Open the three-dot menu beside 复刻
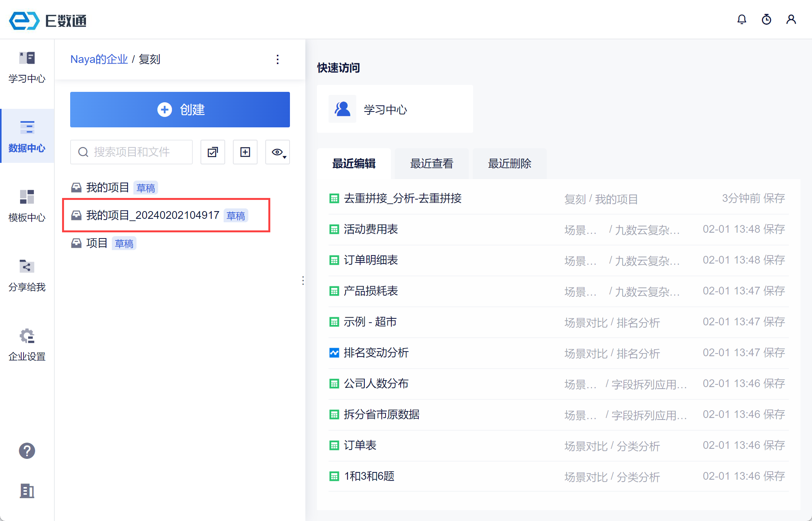The image size is (812, 521). pos(278,59)
